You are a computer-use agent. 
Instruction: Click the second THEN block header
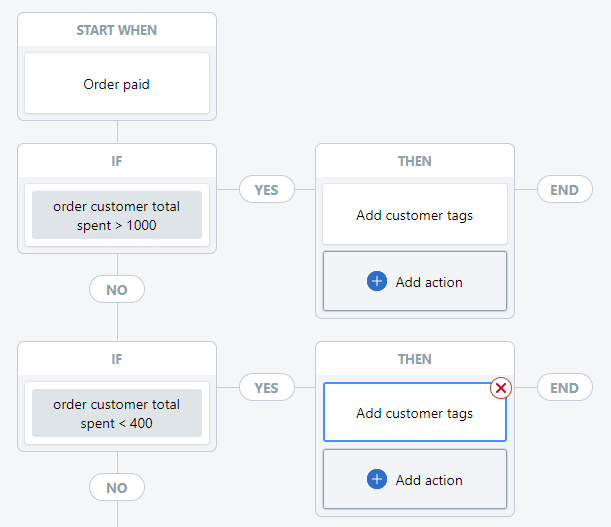pos(414,359)
